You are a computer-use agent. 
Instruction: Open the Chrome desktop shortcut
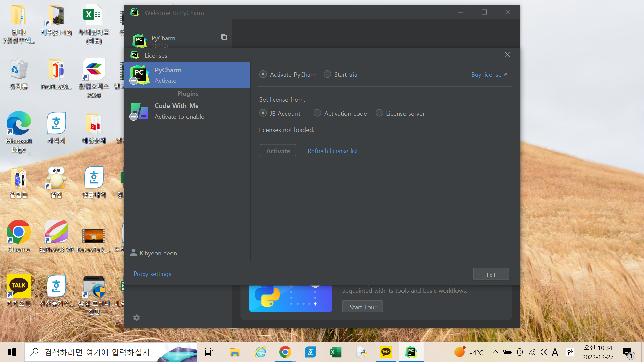tap(19, 236)
